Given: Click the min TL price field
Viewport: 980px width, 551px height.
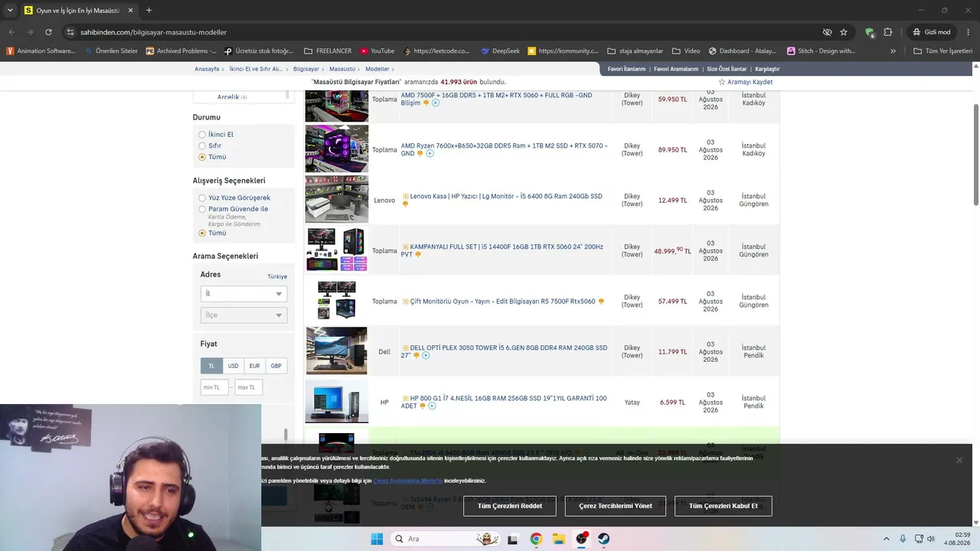Looking at the screenshot, I should [x=214, y=387].
